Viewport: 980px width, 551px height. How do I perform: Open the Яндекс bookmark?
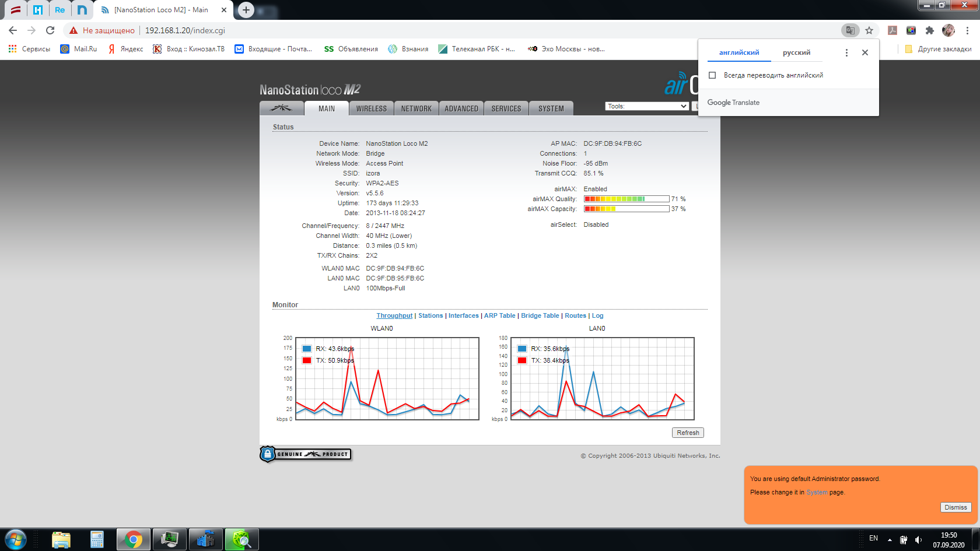click(x=125, y=49)
